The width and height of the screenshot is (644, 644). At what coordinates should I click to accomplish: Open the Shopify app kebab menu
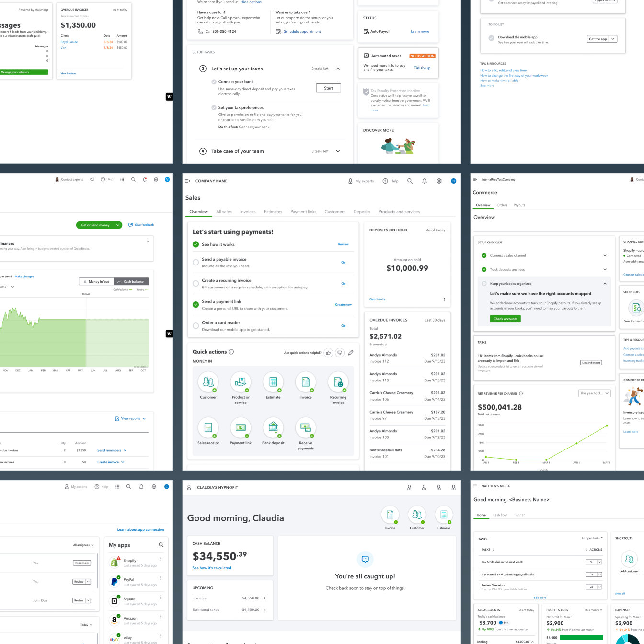161,559
